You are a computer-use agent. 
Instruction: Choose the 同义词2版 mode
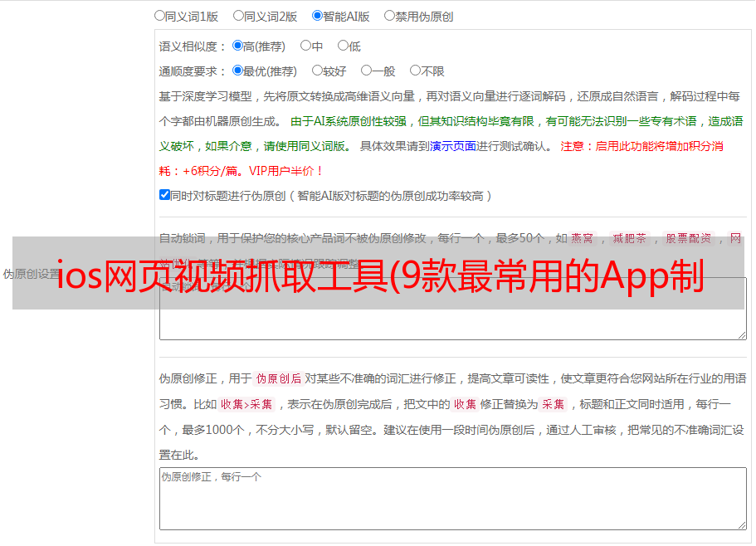pos(238,15)
